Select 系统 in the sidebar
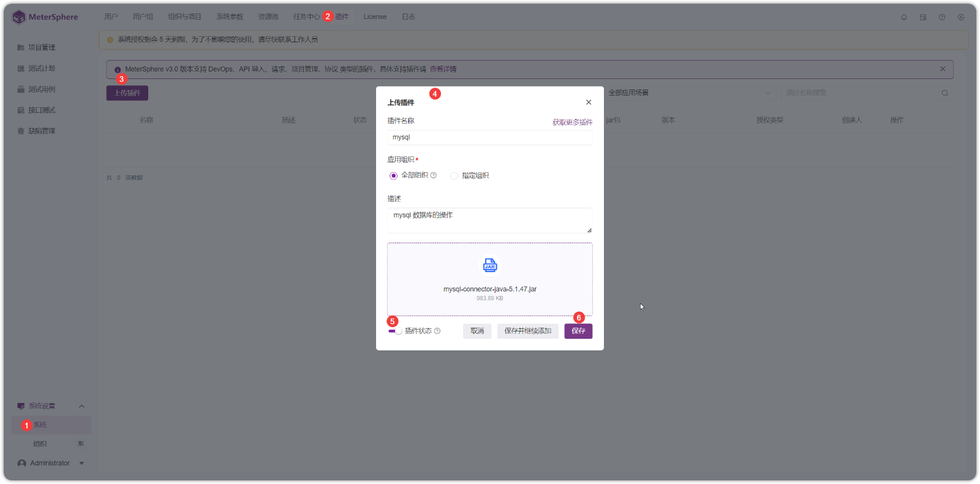Screen dimensions: 980x484 tap(51, 425)
